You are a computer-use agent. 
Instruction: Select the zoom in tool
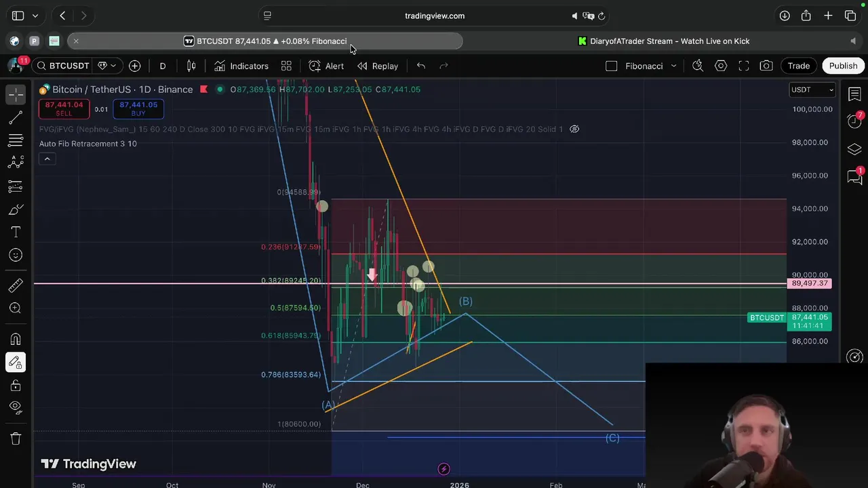[16, 308]
